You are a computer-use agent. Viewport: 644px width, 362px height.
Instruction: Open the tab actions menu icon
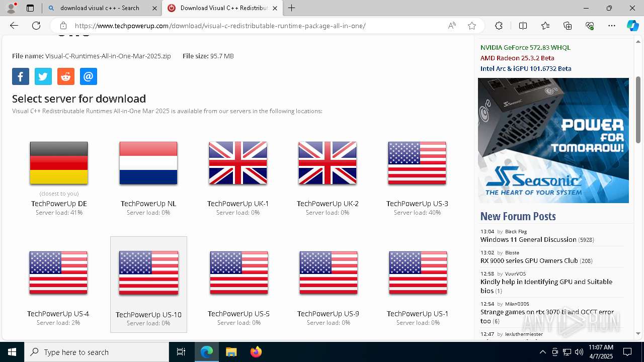click(x=30, y=8)
